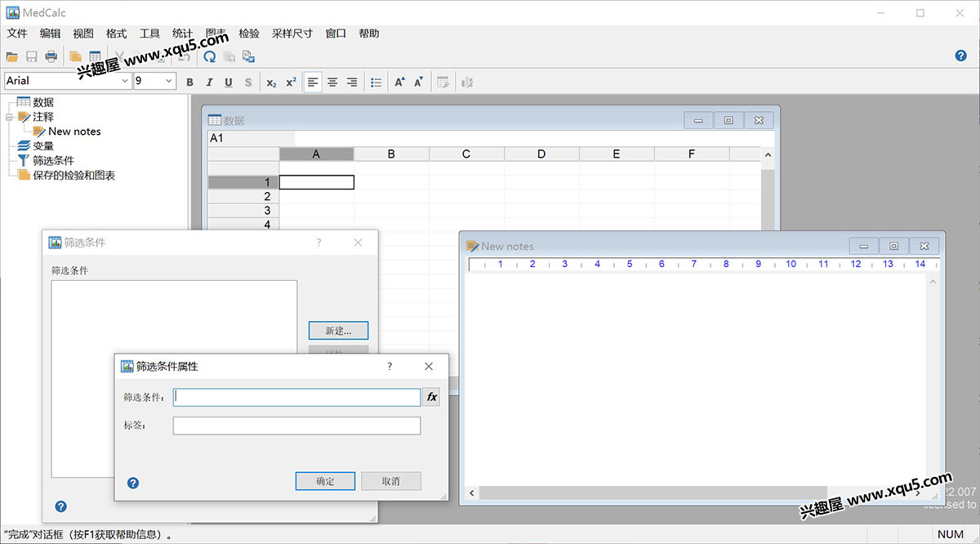Click the Save disk toolbar icon
The width and height of the screenshot is (980, 544).
click(x=32, y=56)
